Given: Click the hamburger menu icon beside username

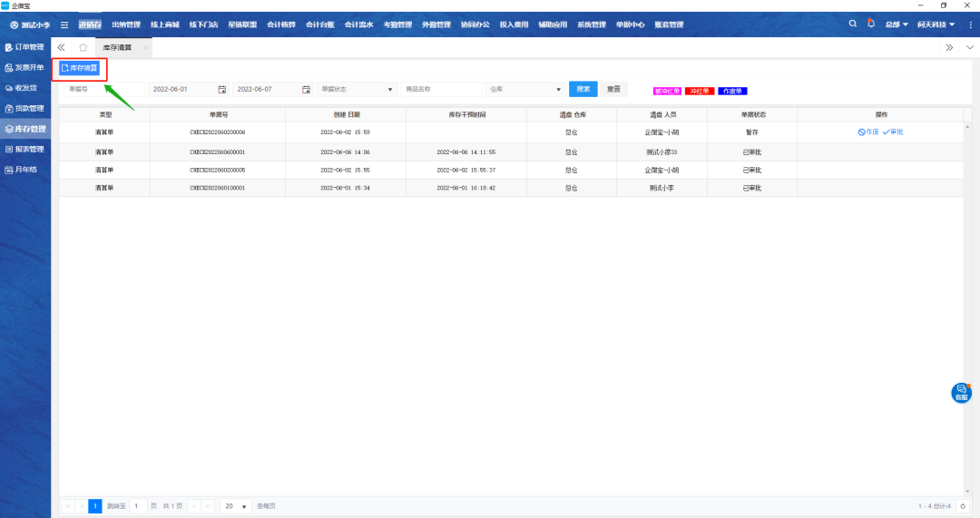Looking at the screenshot, I should [64, 24].
